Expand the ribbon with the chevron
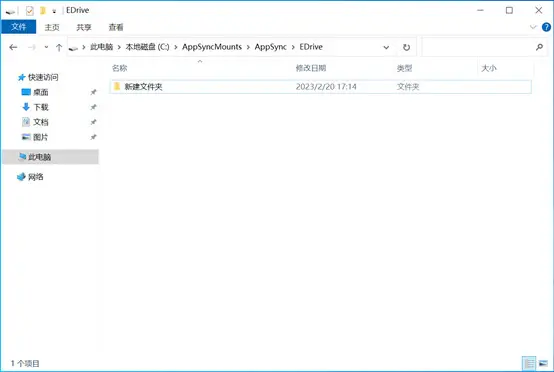This screenshot has width=554, height=372. pos(533,27)
